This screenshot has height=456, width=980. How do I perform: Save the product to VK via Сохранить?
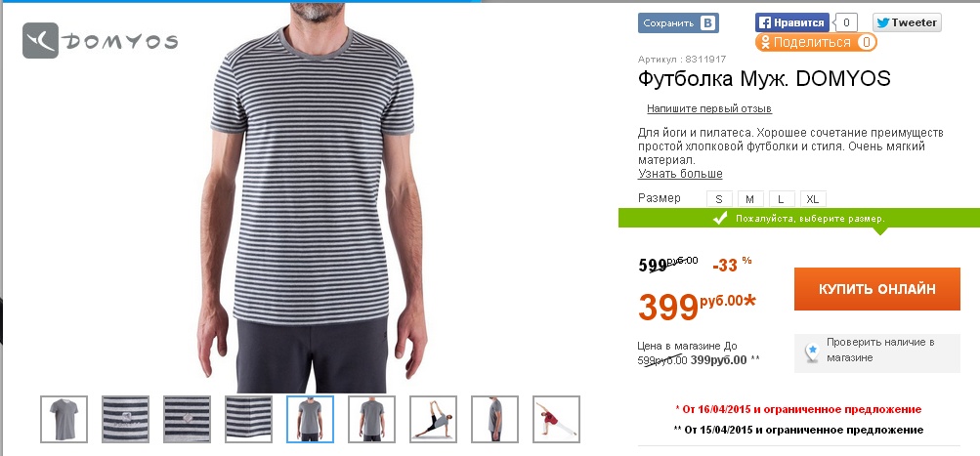tap(678, 23)
